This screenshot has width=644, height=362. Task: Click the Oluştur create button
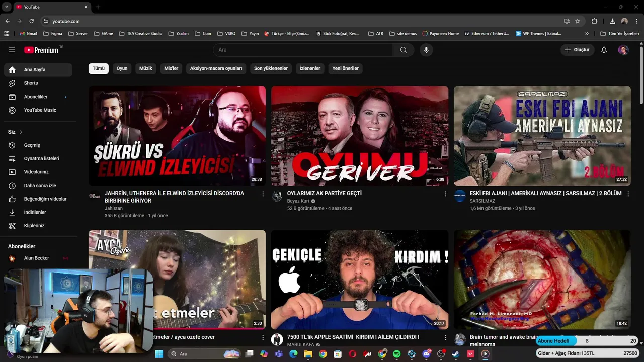tap(577, 50)
